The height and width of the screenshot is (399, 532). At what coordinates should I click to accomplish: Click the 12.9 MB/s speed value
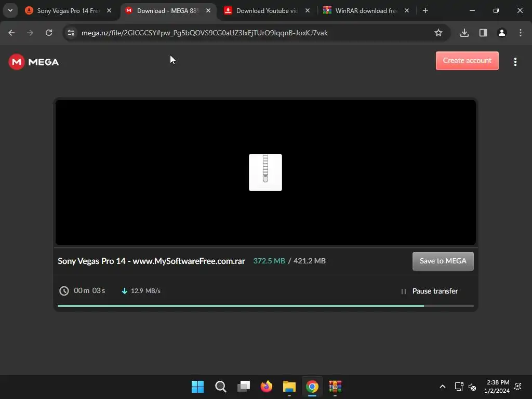point(145,291)
